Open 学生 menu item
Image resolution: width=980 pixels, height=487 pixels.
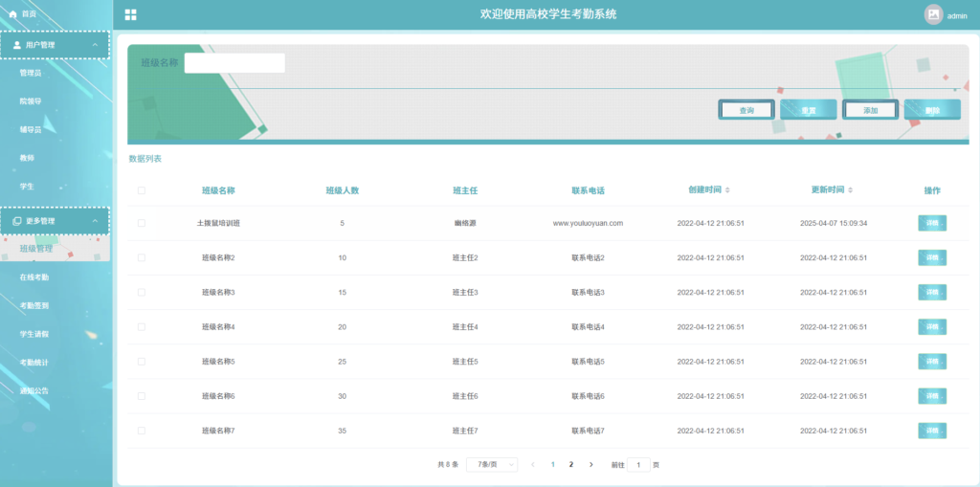(x=27, y=187)
